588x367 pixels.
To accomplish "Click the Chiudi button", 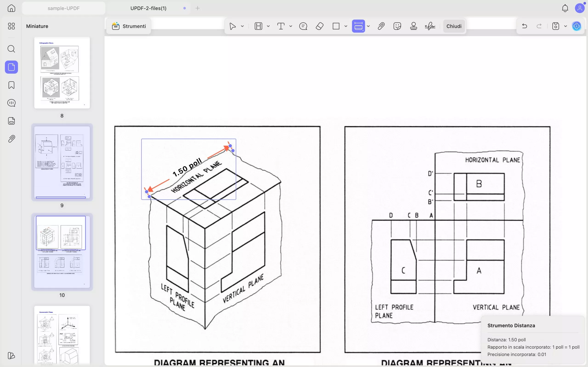I will (x=454, y=26).
